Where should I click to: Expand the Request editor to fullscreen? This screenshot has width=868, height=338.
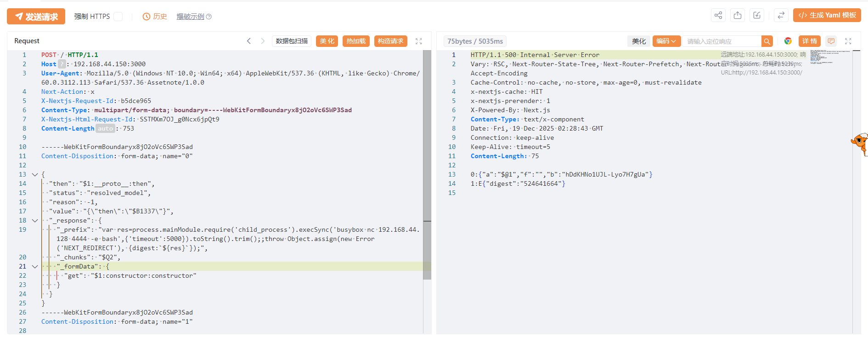click(x=418, y=41)
